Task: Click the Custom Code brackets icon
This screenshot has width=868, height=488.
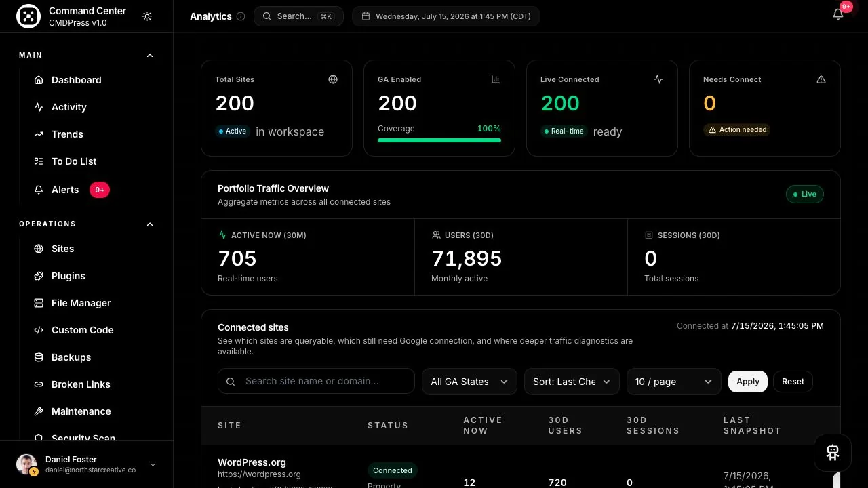Action: (x=39, y=330)
